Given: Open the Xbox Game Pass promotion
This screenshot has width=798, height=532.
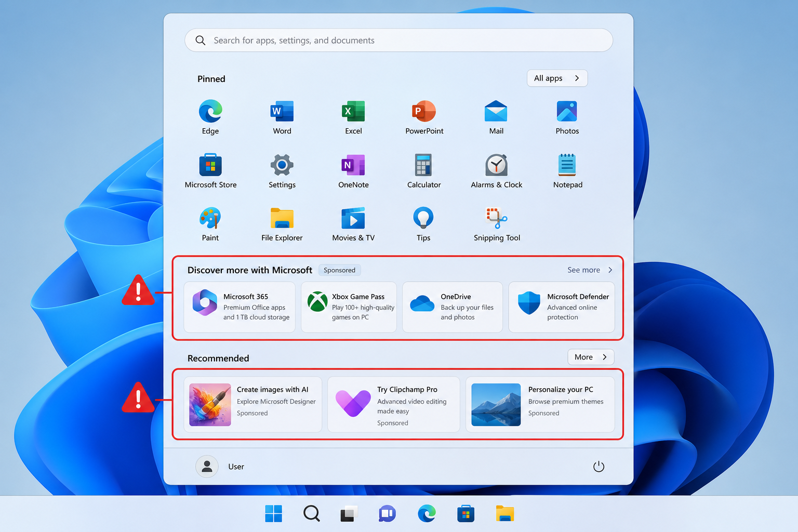Looking at the screenshot, I should click(349, 307).
